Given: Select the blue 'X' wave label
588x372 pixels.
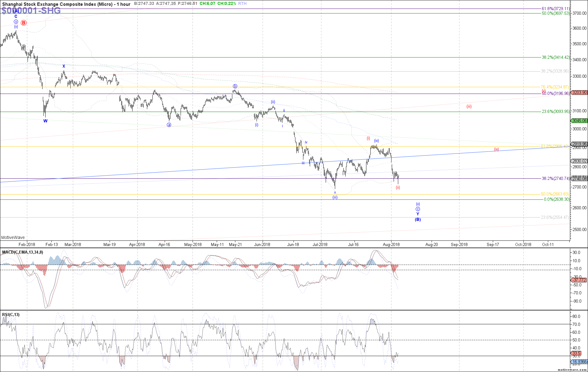Looking at the screenshot, I should [64, 66].
